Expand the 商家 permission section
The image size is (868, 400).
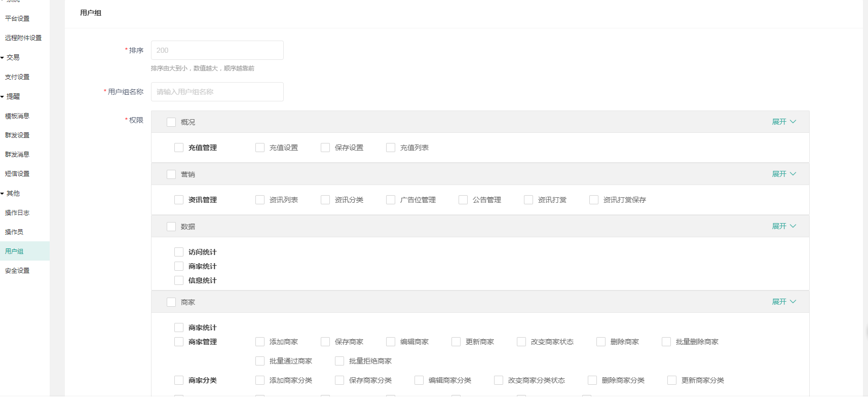[783, 302]
